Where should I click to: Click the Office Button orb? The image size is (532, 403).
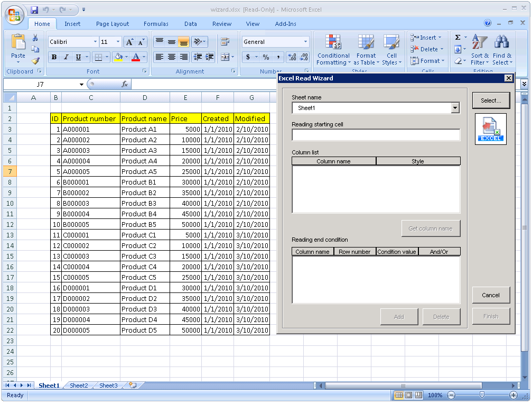[x=14, y=14]
